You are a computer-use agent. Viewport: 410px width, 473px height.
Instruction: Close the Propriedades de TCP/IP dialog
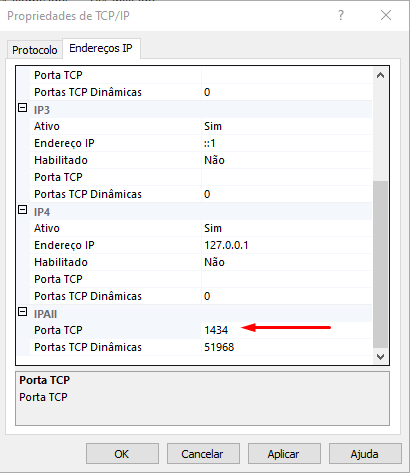(x=386, y=15)
